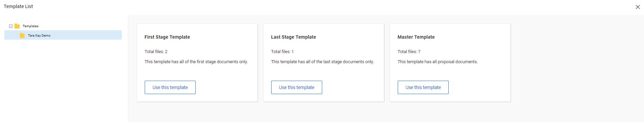
Task: Click the Tara Kay Demo folder icon
Action: [x=22, y=35]
